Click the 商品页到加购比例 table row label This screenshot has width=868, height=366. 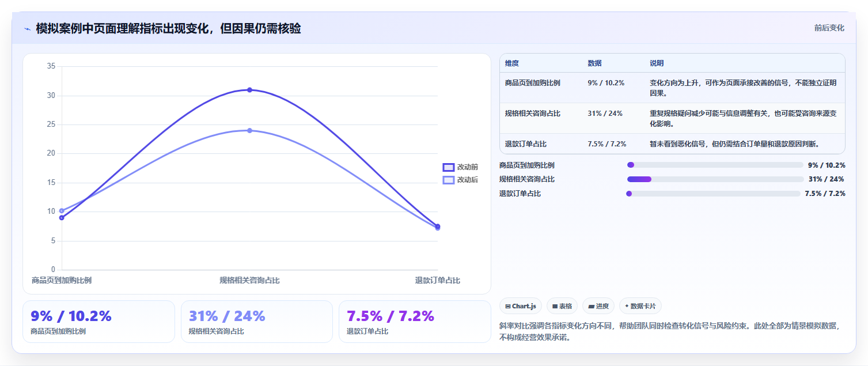tap(533, 83)
